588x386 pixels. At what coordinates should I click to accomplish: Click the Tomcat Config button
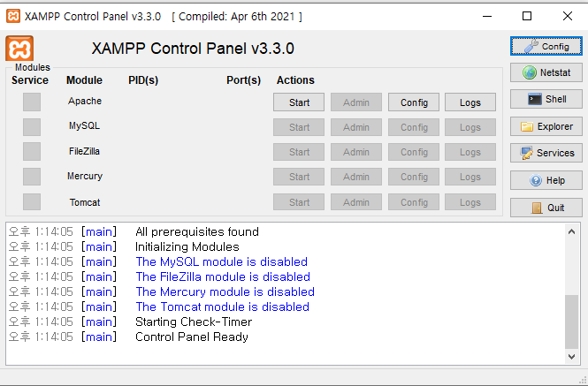click(414, 202)
